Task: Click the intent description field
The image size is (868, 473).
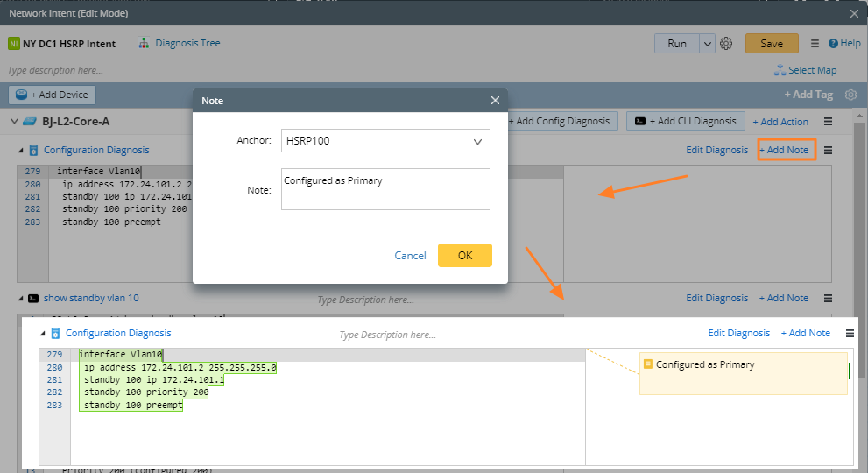Action: tap(55, 70)
